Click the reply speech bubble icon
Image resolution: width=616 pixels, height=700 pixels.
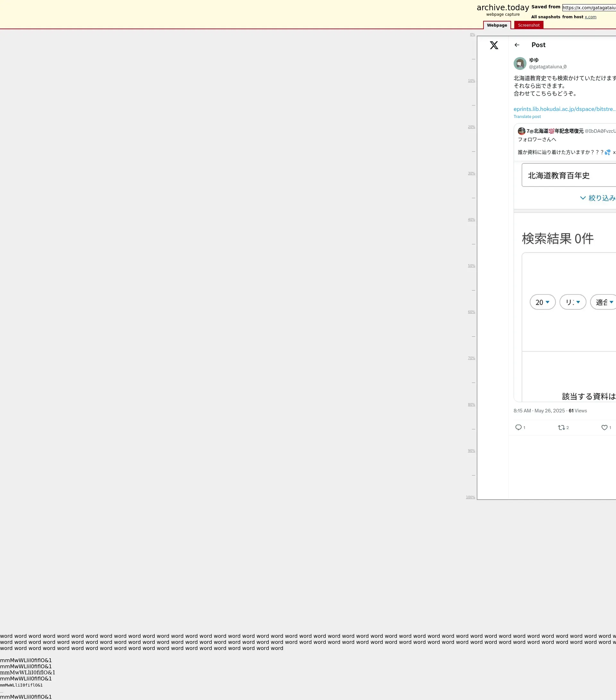point(518,427)
